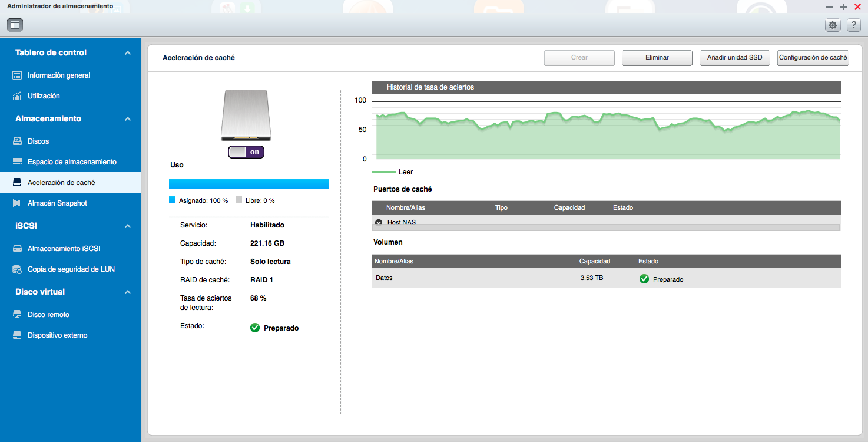868x442 pixels.
Task: Click the Información general sidebar icon
Action: pos(17,75)
